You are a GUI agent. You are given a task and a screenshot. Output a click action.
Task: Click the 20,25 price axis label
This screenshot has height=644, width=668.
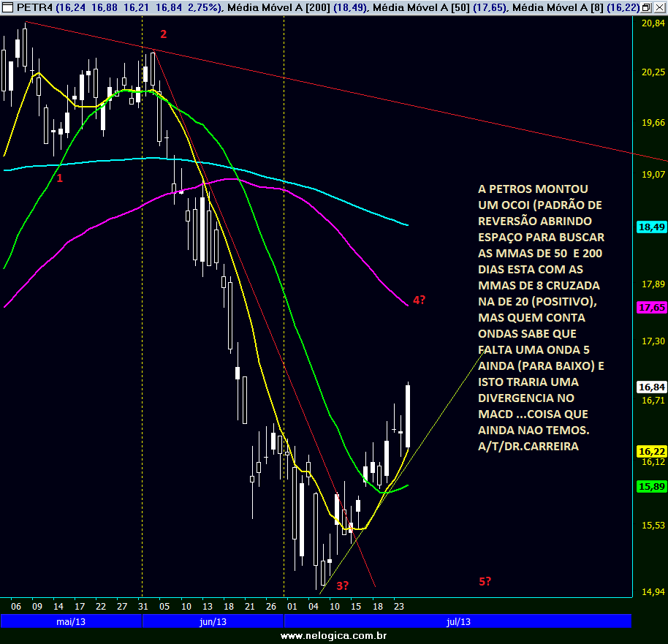coord(653,72)
